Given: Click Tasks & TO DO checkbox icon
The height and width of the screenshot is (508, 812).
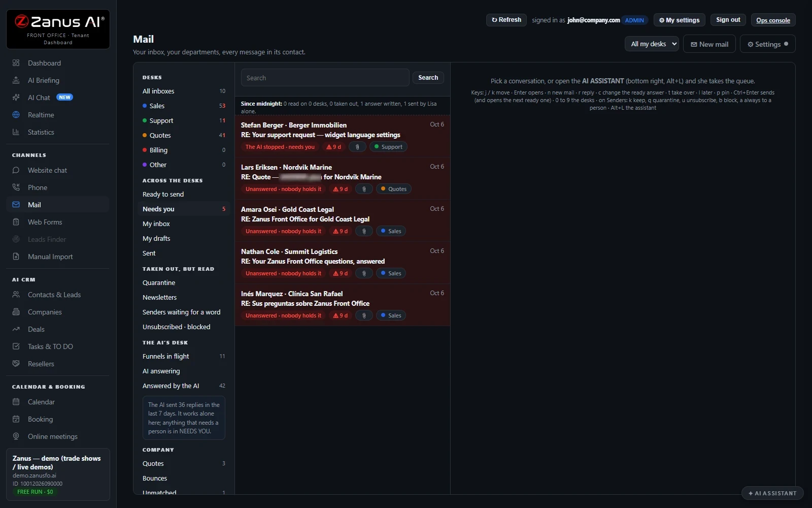Looking at the screenshot, I should coord(16,346).
